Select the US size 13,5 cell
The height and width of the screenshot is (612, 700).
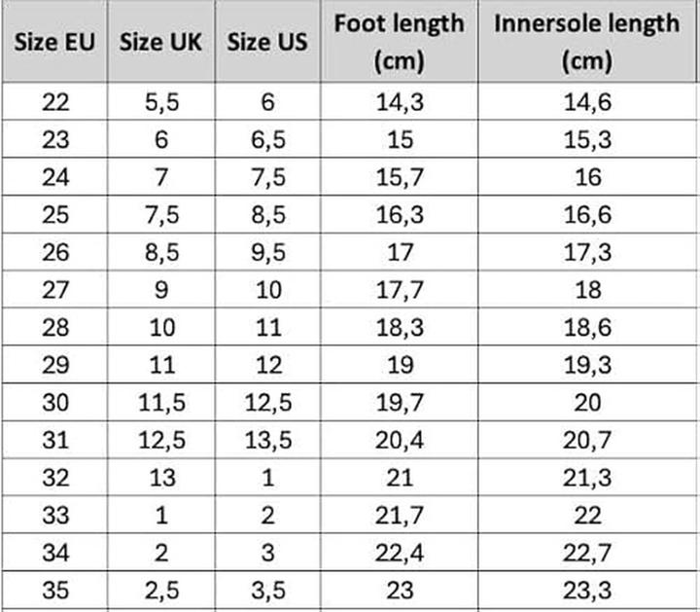[267, 440]
